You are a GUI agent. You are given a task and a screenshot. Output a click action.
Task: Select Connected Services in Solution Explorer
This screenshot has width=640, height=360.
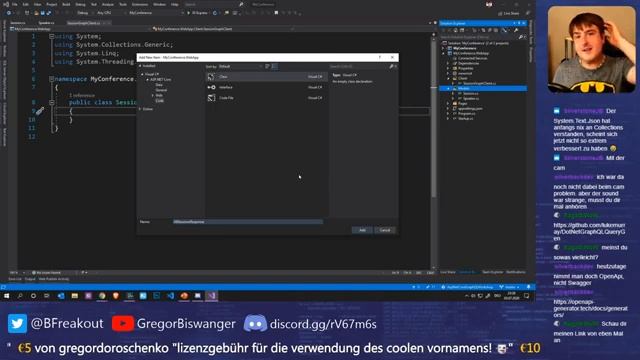point(472,58)
